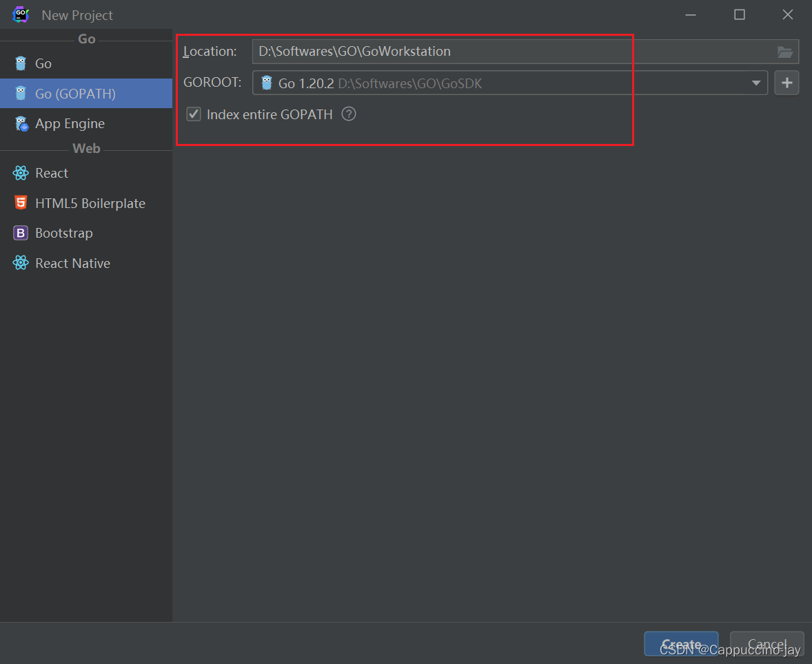This screenshot has width=812, height=664.
Task: Click the React Native atom icon
Action: tap(21, 263)
